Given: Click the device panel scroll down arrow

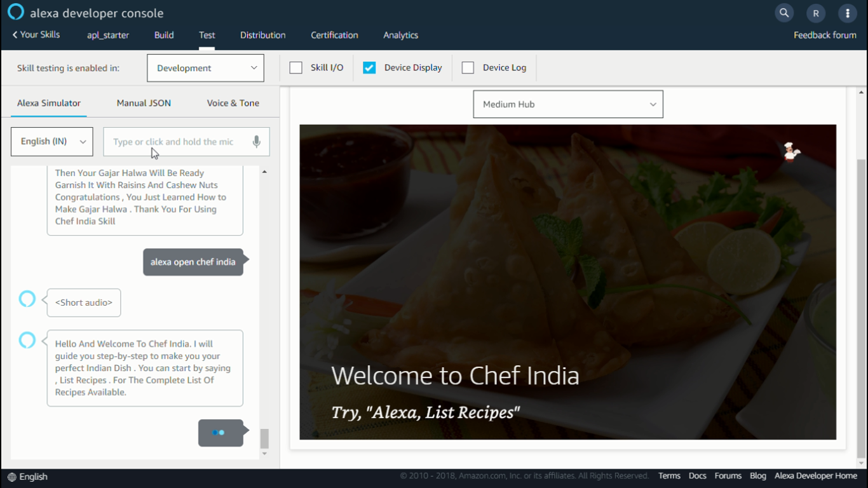Looking at the screenshot, I should pyautogui.click(x=862, y=464).
